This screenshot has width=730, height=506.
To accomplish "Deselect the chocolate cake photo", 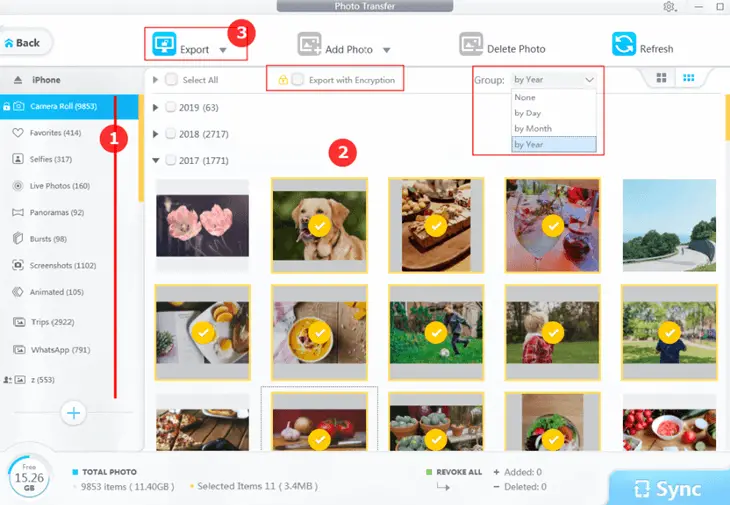I will [x=436, y=226].
